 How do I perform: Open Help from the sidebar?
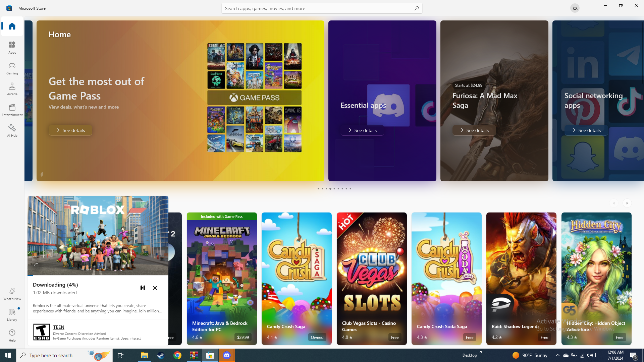pos(12,335)
